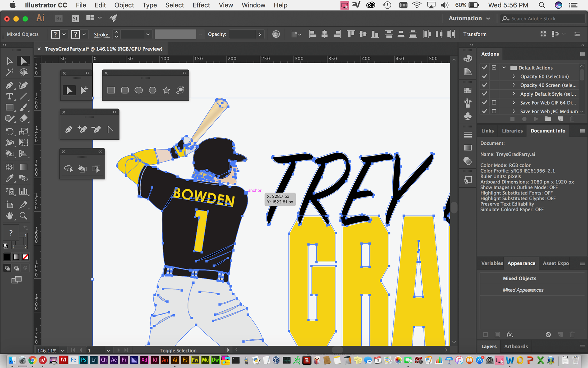Screen dimensions: 588x368
Task: Choose Group Selection tool in floating panel
Action: [x=84, y=90]
